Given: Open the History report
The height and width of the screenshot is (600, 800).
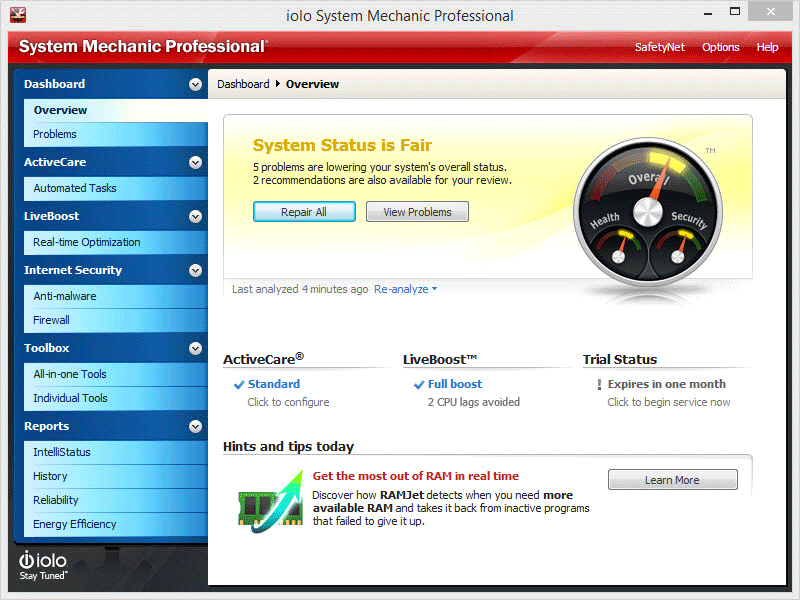Looking at the screenshot, I should click(116, 477).
